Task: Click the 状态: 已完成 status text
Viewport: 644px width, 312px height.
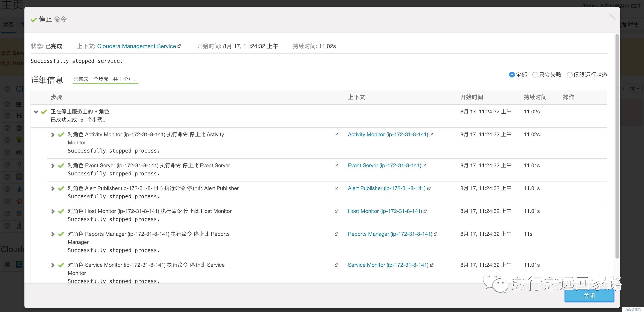Action: pyautogui.click(x=46, y=46)
